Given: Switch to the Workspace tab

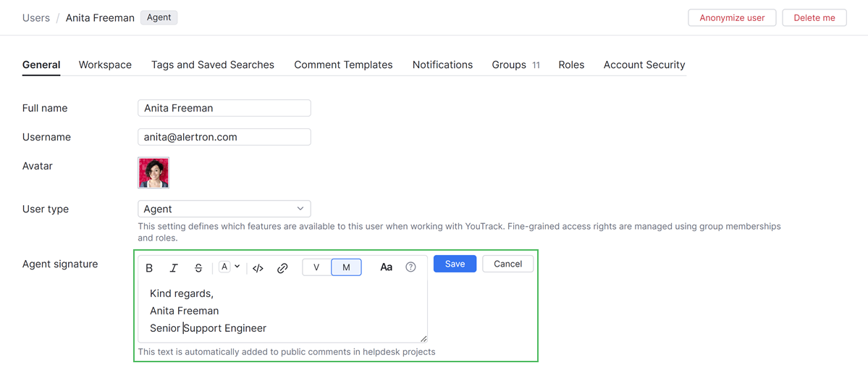Looking at the screenshot, I should click(x=105, y=64).
